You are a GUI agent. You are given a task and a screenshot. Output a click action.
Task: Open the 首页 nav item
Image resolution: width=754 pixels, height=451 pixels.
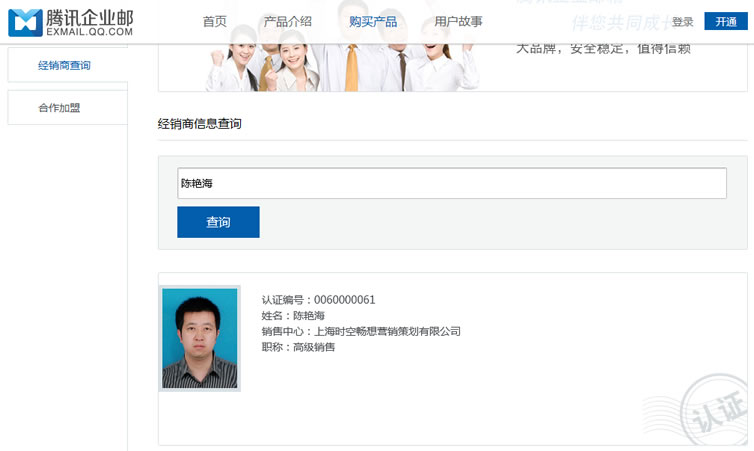tap(214, 22)
